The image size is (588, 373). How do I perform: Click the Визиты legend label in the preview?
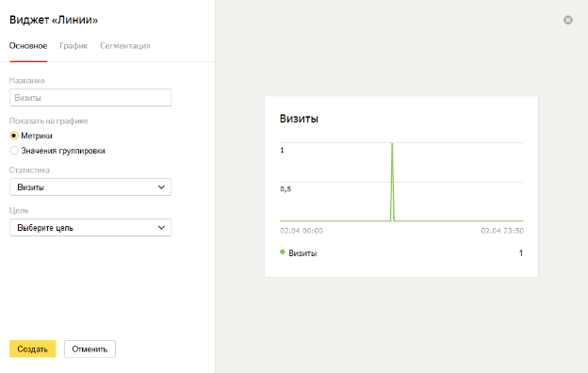coord(302,253)
